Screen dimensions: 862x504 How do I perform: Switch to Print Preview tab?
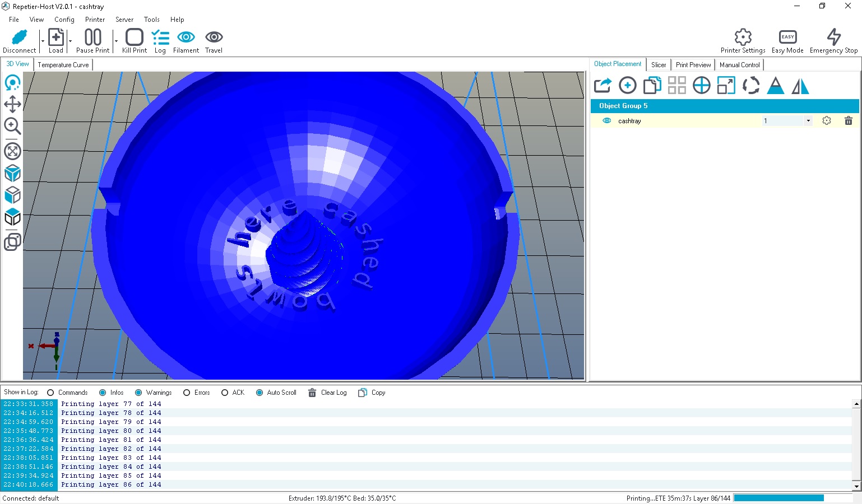(693, 65)
